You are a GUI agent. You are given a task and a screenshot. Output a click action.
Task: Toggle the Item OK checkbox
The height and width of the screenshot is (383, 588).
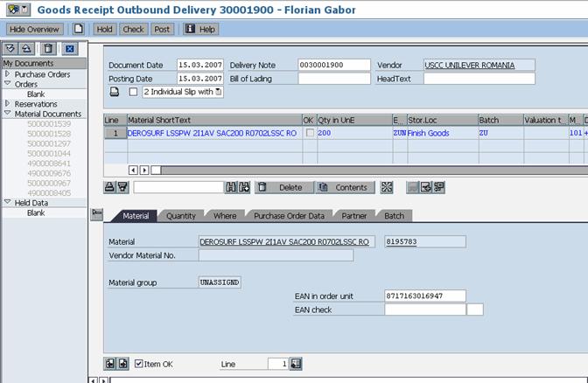point(139,363)
